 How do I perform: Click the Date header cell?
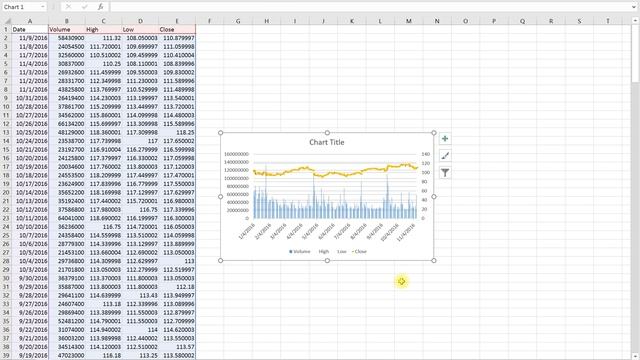30,29
